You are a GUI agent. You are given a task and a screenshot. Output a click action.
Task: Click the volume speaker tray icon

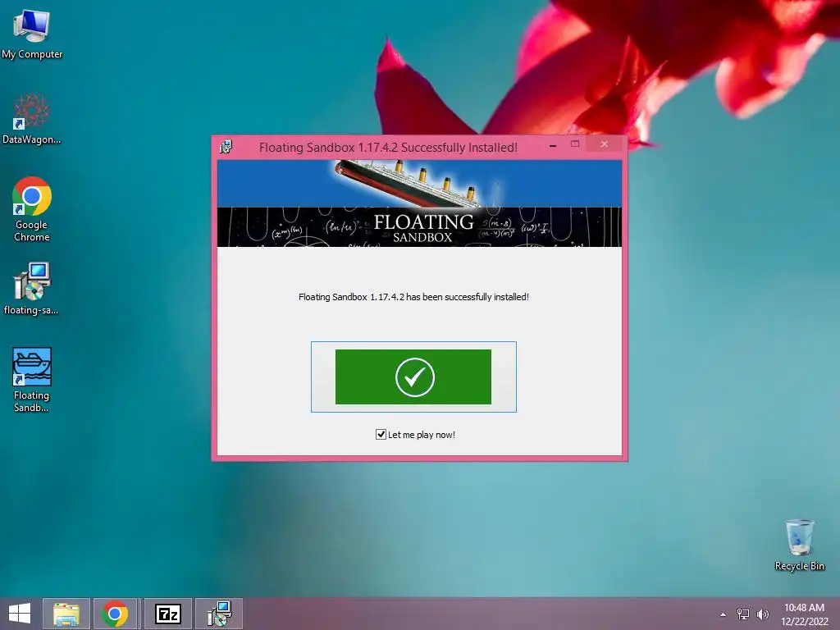coord(762,614)
